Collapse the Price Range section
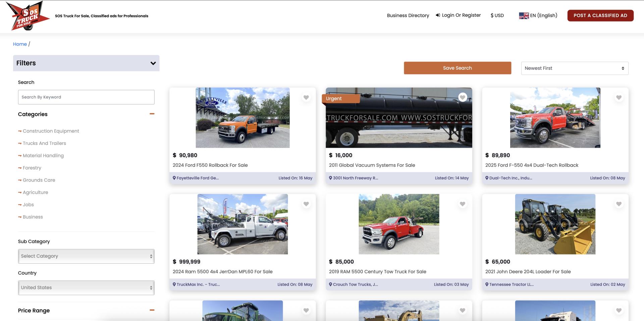Screen dimensions: 644x321 pos(152,310)
